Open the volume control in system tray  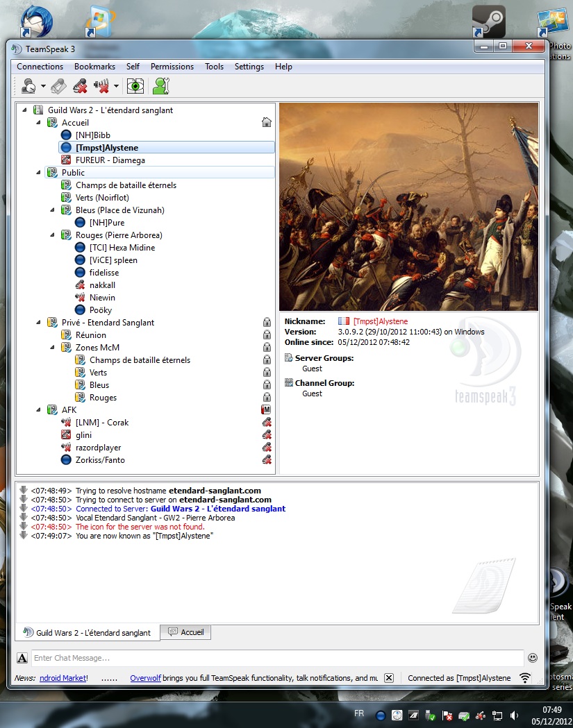[514, 716]
